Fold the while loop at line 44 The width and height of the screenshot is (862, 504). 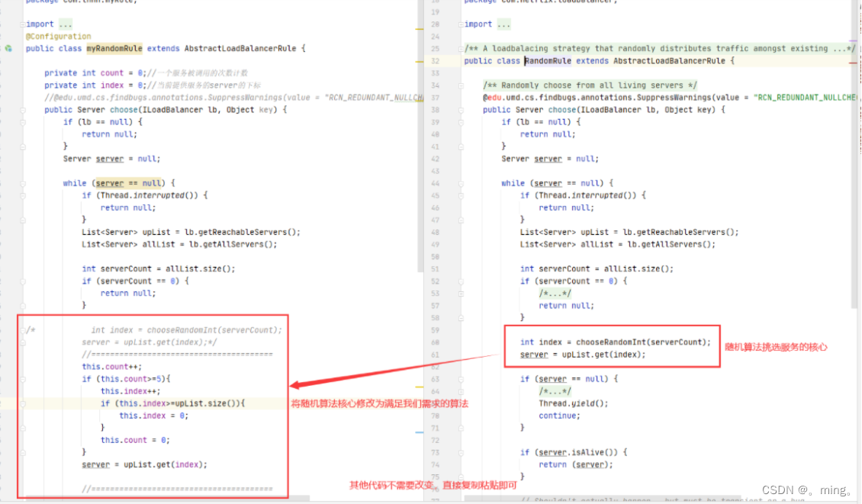462,184
